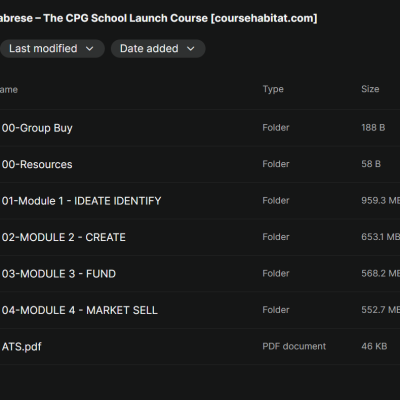This screenshot has height=400, width=400.
Task: Click the 46 KB size value
Action: click(x=374, y=347)
